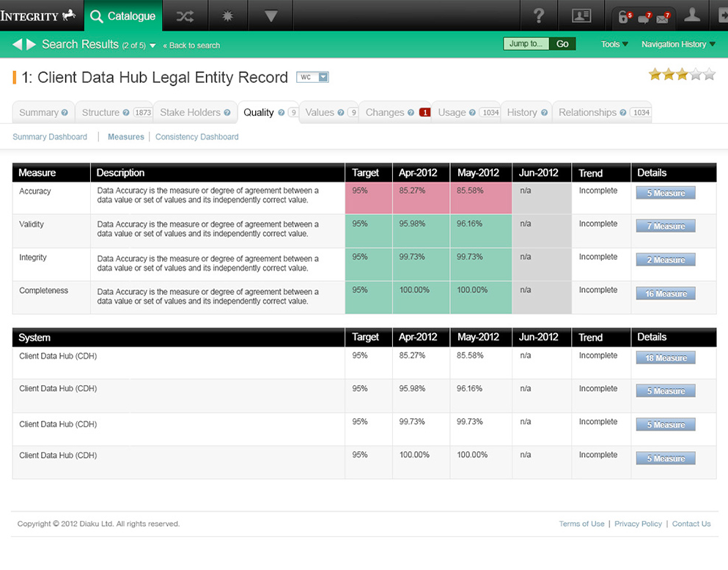The width and height of the screenshot is (728, 570).
Task: Click help icon on Quality tab
Action: [282, 112]
